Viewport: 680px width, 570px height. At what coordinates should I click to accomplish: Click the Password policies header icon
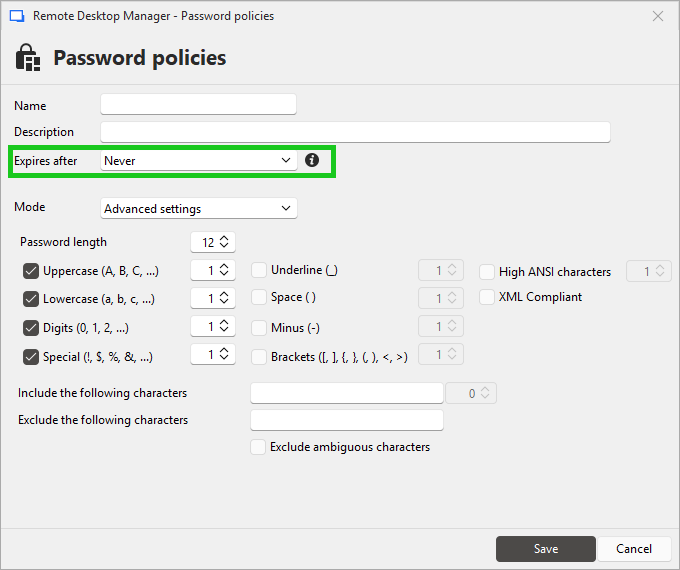[x=28, y=57]
